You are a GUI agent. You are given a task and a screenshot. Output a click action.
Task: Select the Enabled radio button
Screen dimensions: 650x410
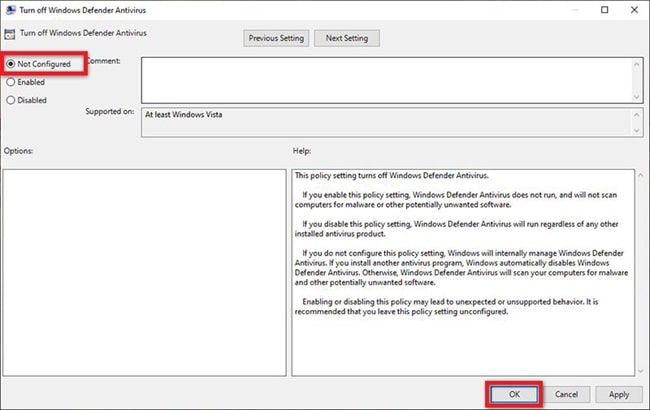pos(11,82)
